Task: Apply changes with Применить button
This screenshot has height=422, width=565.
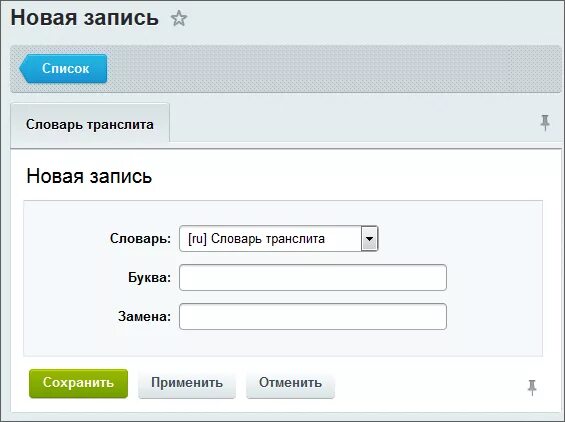Action: coord(187,383)
